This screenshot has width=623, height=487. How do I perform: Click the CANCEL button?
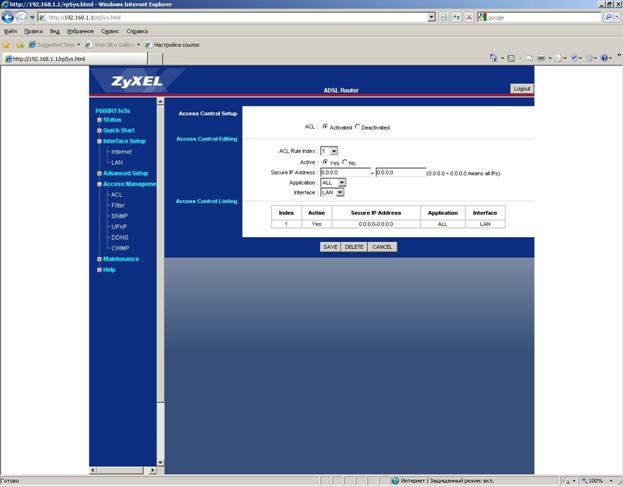point(382,247)
